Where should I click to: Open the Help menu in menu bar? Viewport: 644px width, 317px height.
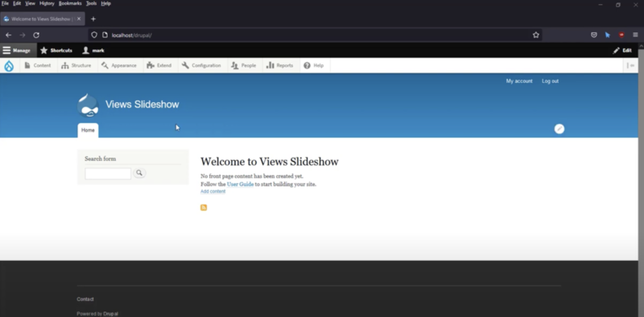106,3
